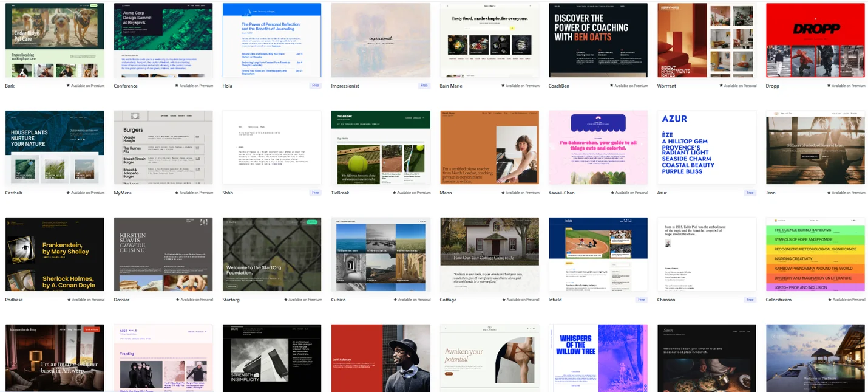This screenshot has width=868, height=392.
Task: Open the red Dropp theme thumbnail
Action: [815, 40]
